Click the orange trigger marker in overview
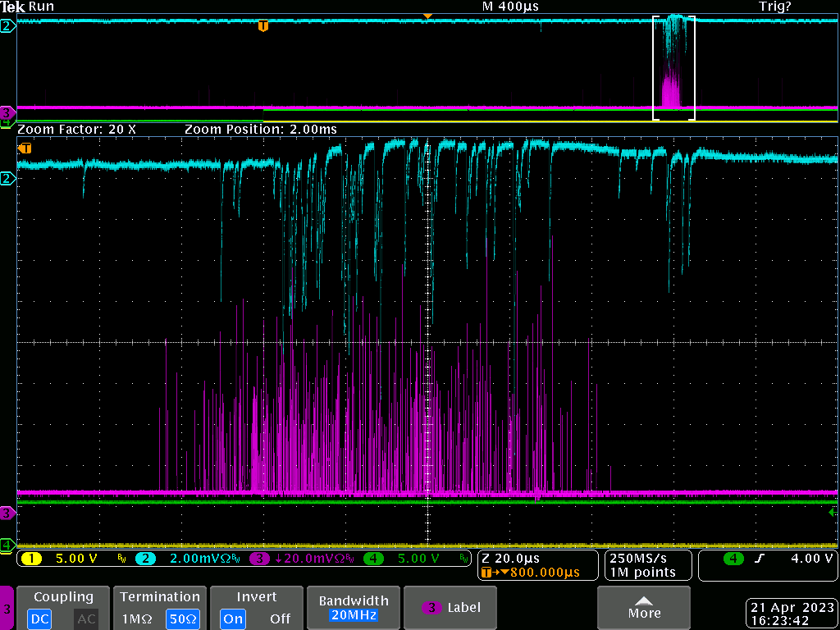The image size is (840, 630). (262, 26)
